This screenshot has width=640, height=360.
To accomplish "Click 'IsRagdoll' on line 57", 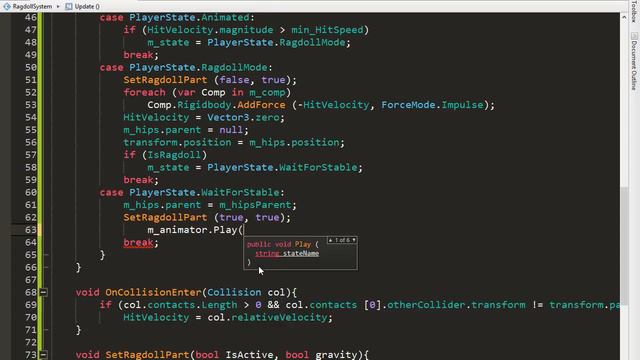I will coord(174,155).
